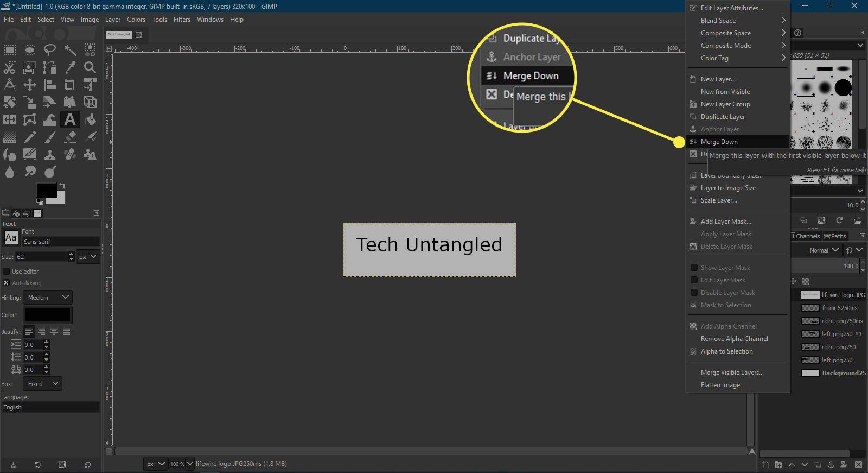
Task: Open the Layer menu in menu bar
Action: (113, 19)
